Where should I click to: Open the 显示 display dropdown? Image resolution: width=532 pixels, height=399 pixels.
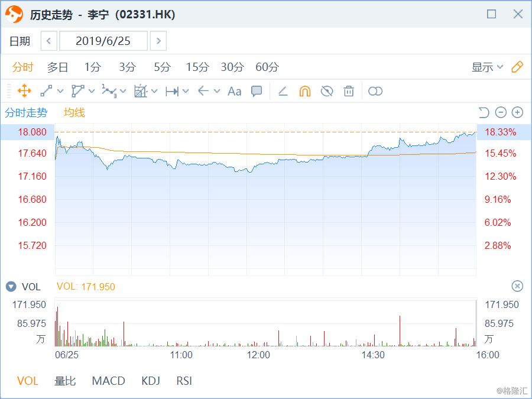(487, 67)
